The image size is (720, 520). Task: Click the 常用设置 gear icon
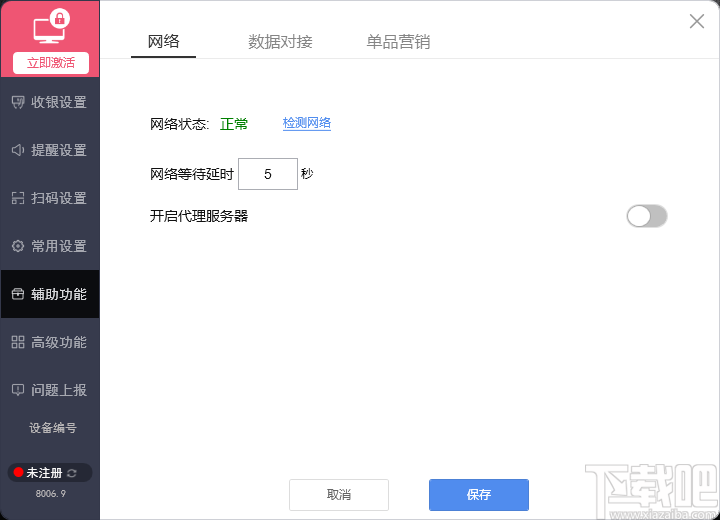18,246
